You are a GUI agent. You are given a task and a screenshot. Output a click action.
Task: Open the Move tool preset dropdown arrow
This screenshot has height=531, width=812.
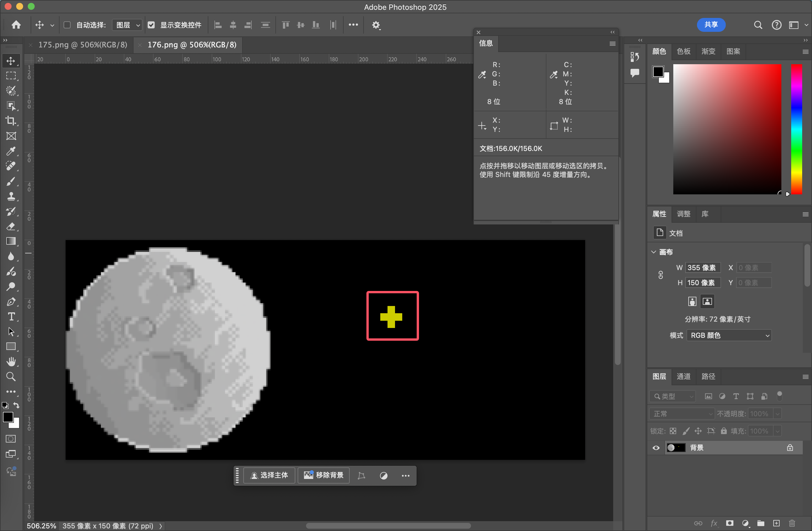[x=52, y=25]
